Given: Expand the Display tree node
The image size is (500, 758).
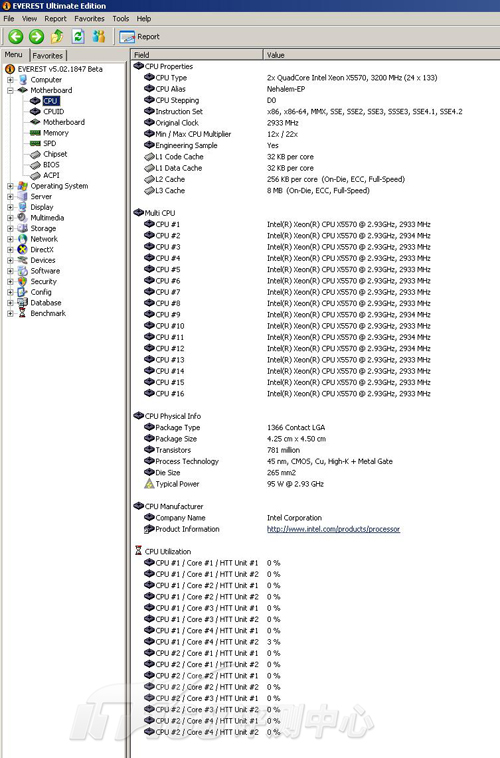Looking at the screenshot, I should (10, 207).
